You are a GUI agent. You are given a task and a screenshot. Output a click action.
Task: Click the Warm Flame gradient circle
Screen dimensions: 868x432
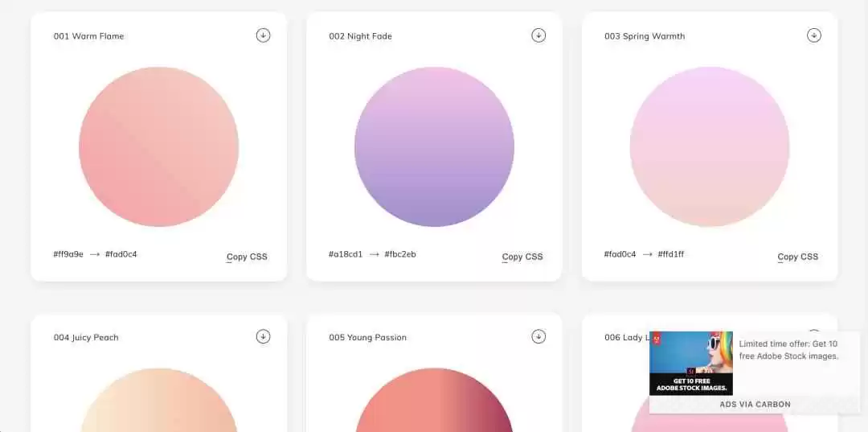click(159, 146)
